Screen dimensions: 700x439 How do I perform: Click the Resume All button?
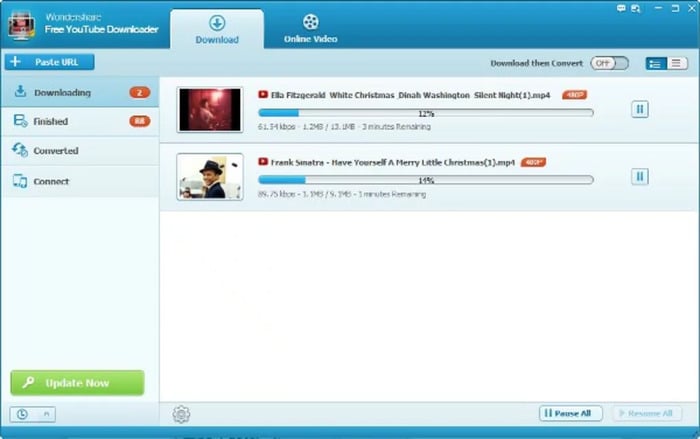(647, 413)
